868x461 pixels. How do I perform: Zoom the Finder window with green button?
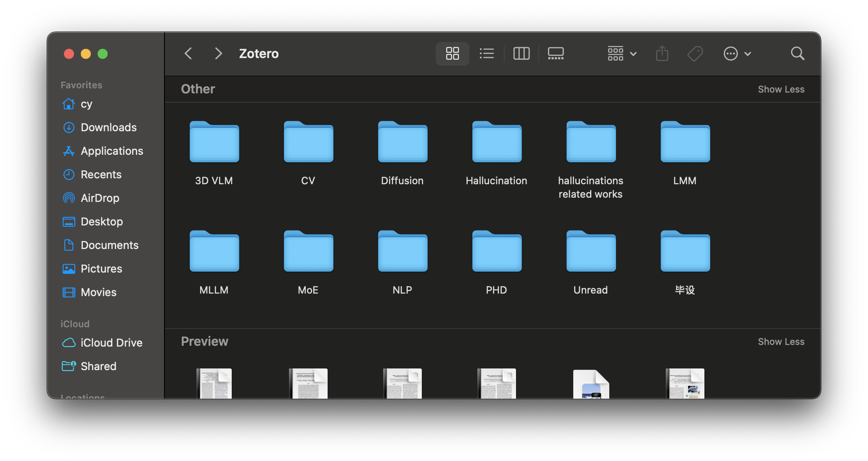(103, 54)
